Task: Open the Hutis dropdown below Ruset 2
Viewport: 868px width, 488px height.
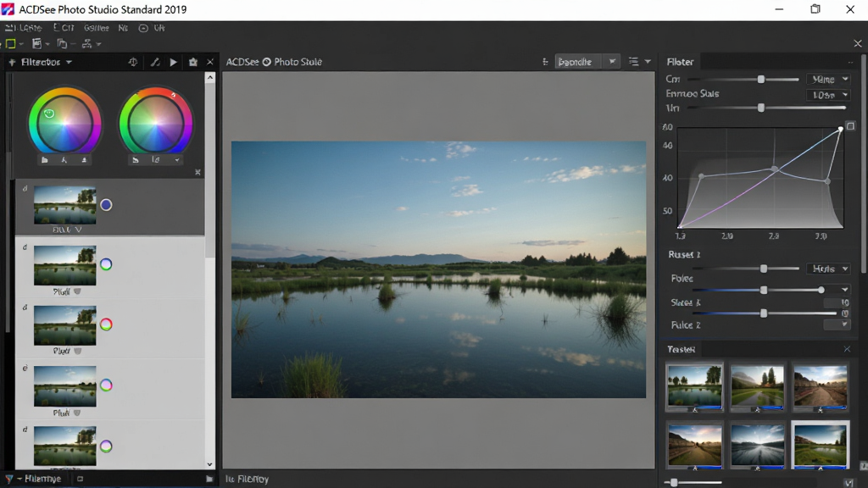Action: click(x=828, y=269)
